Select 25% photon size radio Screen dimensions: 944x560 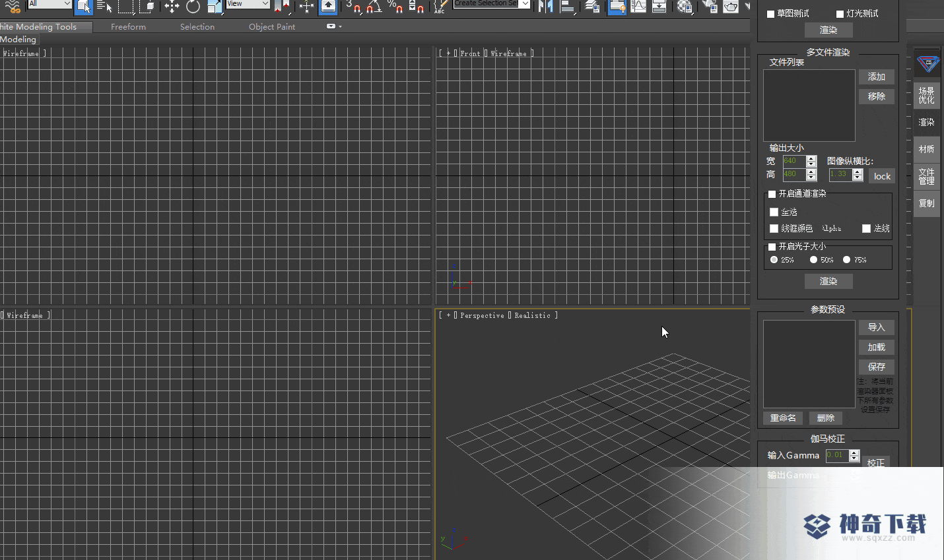tap(774, 260)
